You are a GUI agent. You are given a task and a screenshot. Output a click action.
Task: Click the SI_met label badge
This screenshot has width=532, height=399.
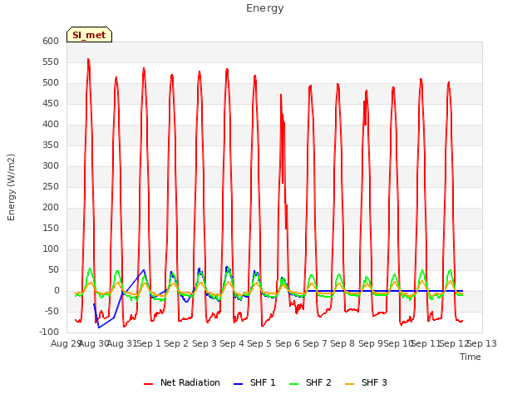coord(89,35)
